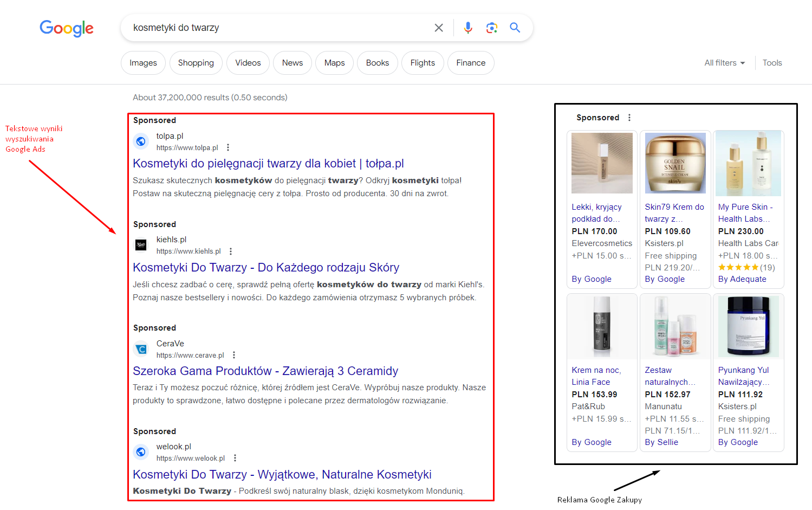The width and height of the screenshot is (812, 510).
Task: Click the Pyunkang Yul Nawilżający product title
Action: coord(744,376)
